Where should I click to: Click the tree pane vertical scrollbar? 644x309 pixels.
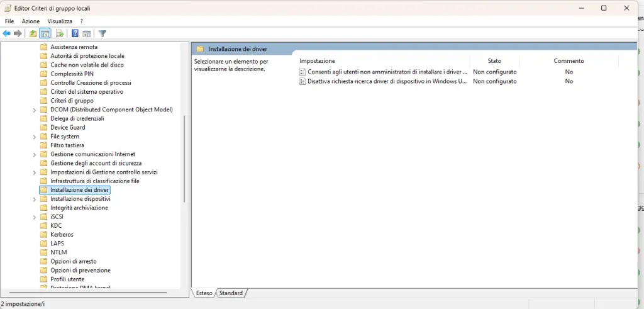184,159
